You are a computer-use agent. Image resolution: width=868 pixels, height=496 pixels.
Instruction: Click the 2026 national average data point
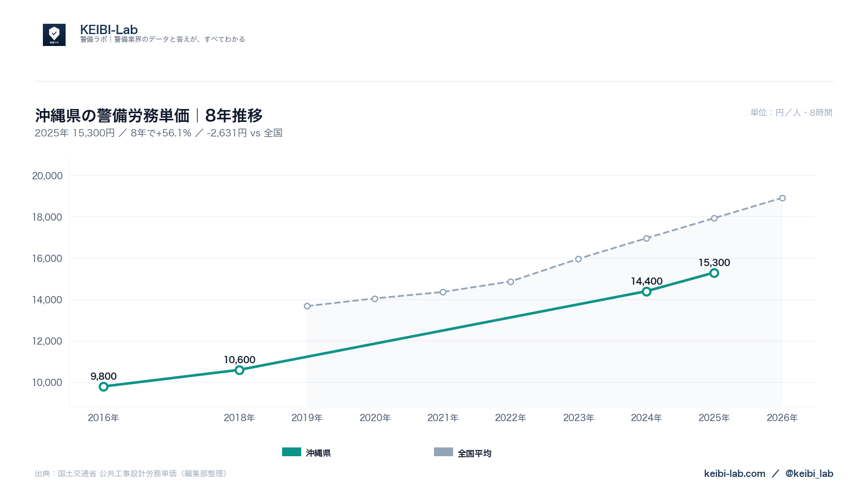tap(782, 198)
